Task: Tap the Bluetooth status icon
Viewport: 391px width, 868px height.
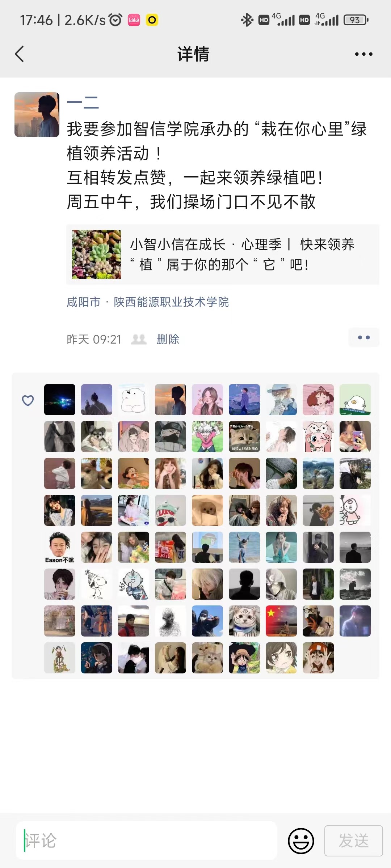Action: point(247,20)
